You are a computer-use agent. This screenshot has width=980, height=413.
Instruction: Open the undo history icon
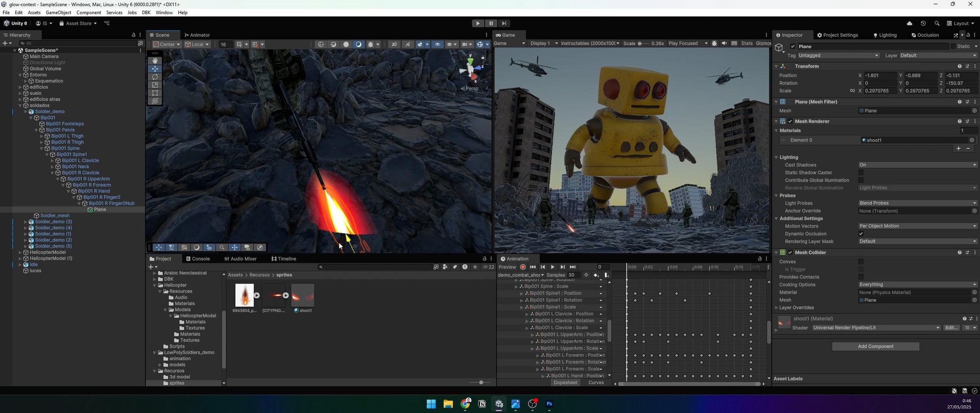pos(923,23)
